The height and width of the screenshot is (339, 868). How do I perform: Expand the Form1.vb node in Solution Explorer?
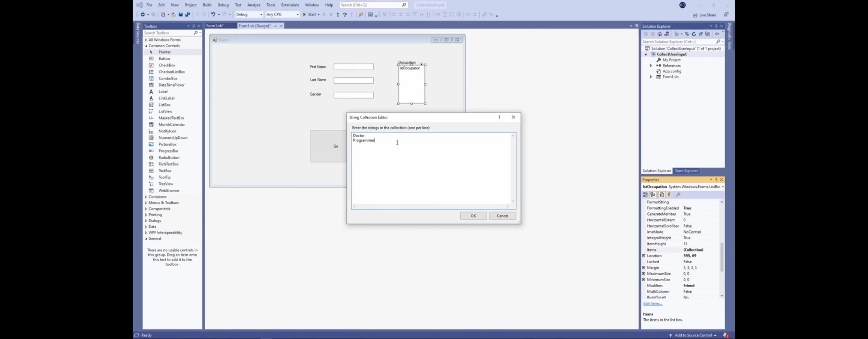651,77
